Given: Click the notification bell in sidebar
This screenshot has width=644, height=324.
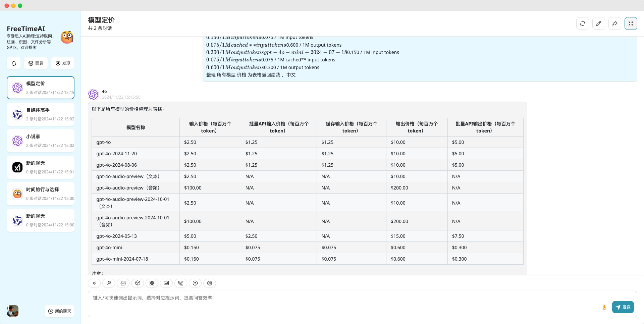Looking at the screenshot, I should coord(14,63).
